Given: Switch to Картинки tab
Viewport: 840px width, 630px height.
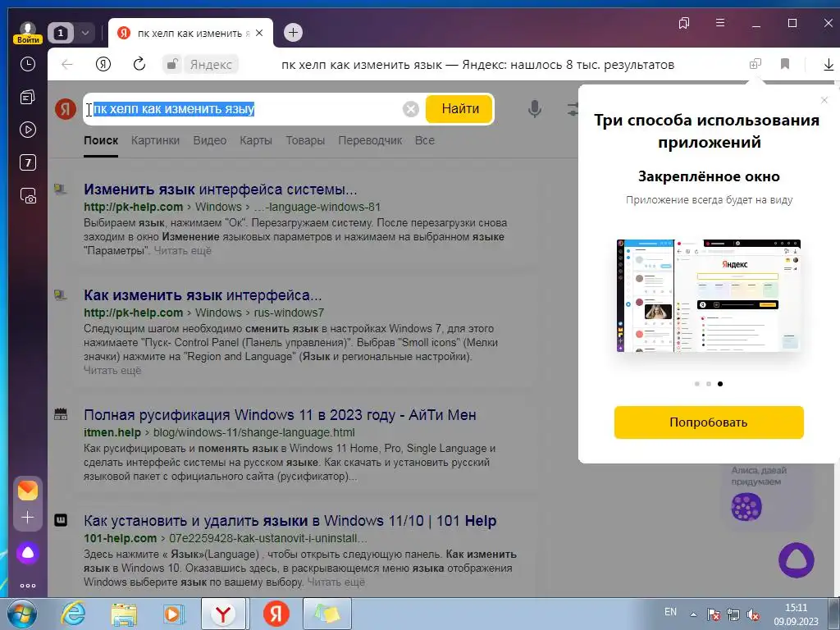Looking at the screenshot, I should (x=155, y=140).
